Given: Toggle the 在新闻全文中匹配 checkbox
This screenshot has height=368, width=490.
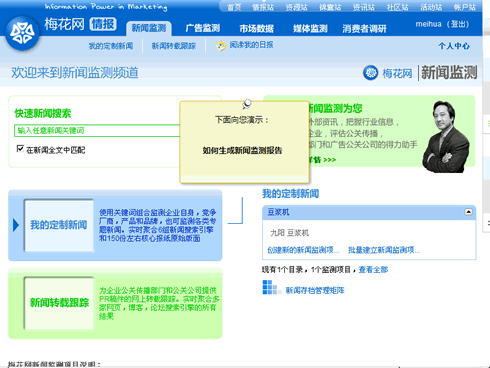Looking at the screenshot, I should 20,149.
